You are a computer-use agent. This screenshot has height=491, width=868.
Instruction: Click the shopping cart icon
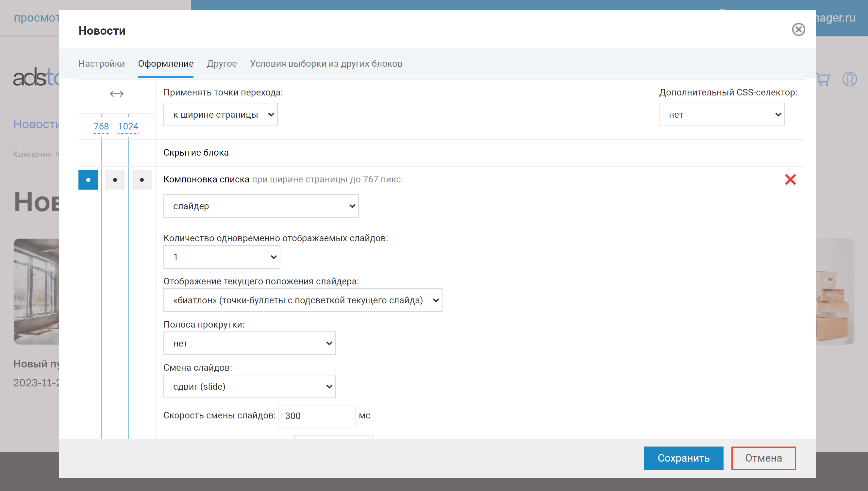tap(823, 79)
